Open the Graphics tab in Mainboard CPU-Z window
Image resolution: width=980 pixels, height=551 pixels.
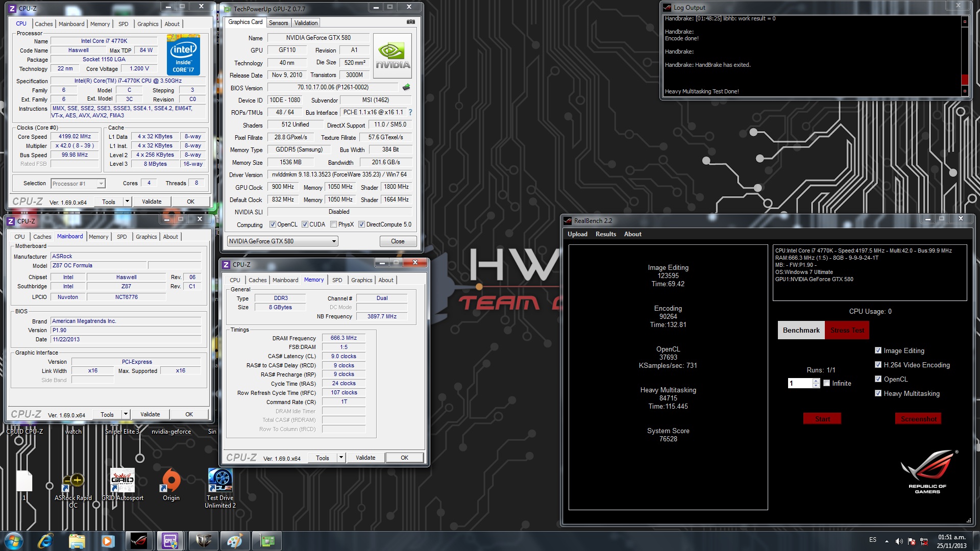[146, 237]
